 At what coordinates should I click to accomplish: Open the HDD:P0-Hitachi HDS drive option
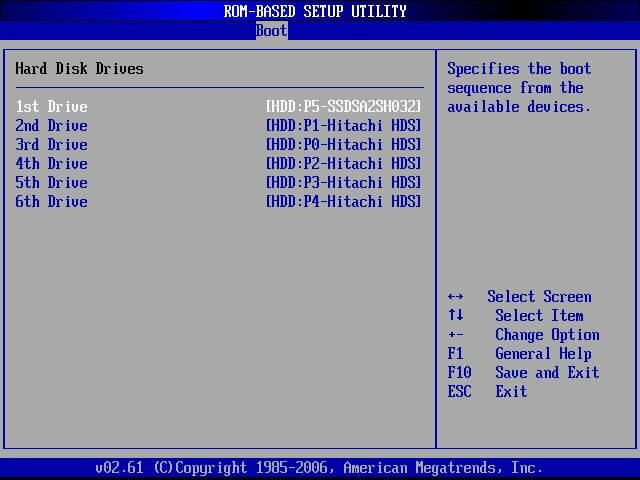(343, 144)
